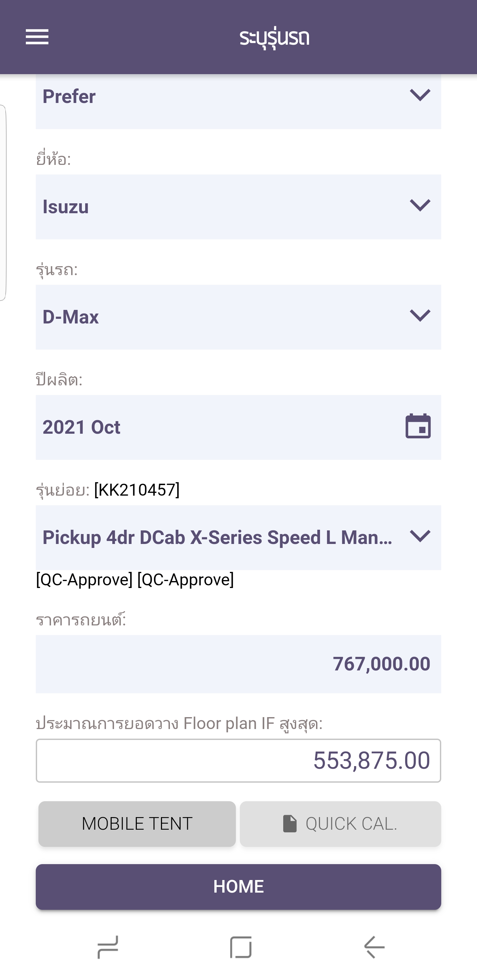Tap Android home square button
Screen dimensions: 477x980
(x=240, y=947)
